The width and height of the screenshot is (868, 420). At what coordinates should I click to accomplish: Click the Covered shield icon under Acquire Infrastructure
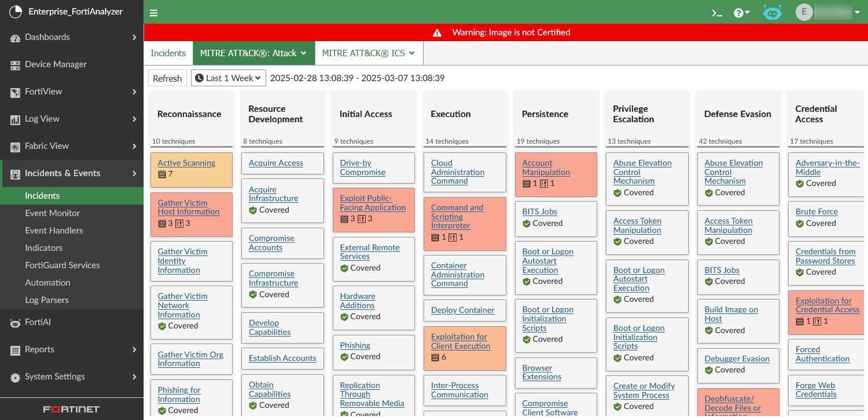253,210
